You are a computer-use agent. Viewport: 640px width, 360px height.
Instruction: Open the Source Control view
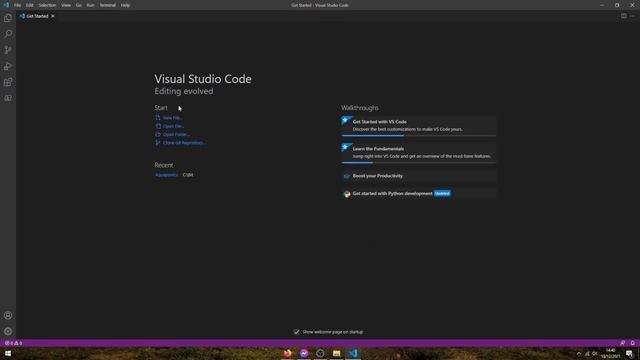click(8, 50)
